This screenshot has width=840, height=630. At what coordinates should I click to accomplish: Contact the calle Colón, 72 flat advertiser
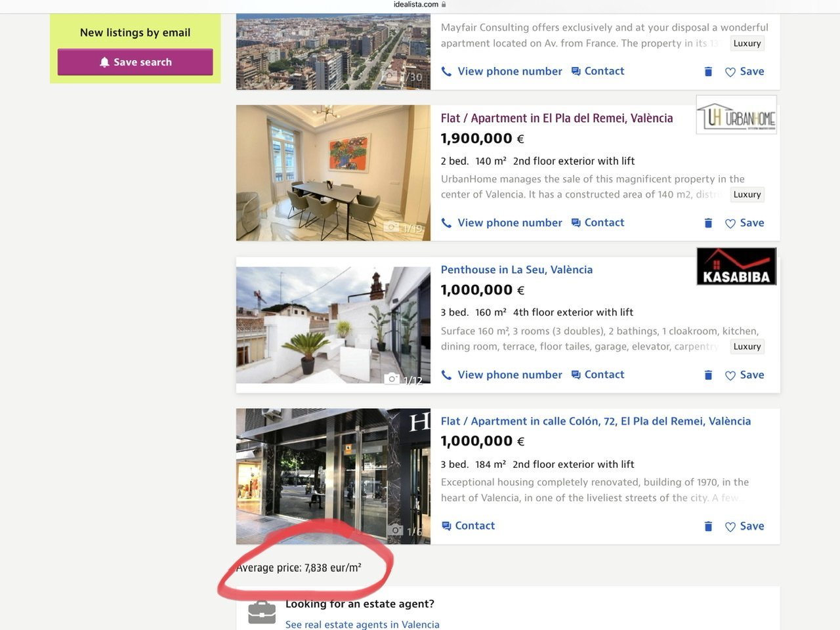click(468, 526)
